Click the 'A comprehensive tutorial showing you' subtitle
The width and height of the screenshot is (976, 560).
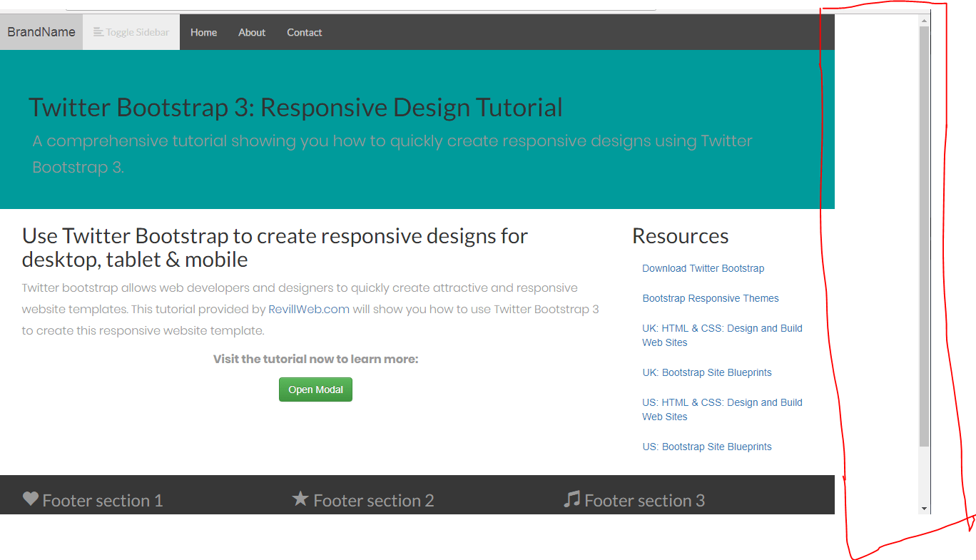392,154
